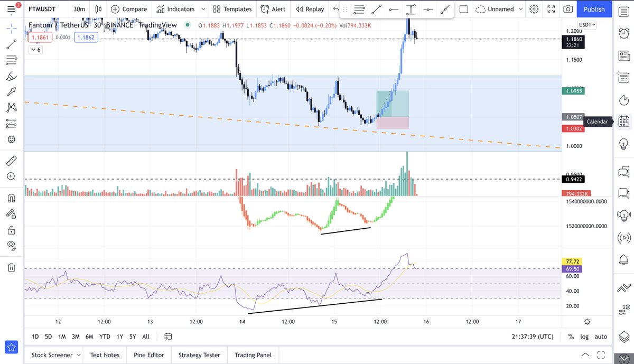This screenshot has height=364, width=634.
Task: Open the ideas stream panel
Action: pyautogui.click(x=623, y=216)
